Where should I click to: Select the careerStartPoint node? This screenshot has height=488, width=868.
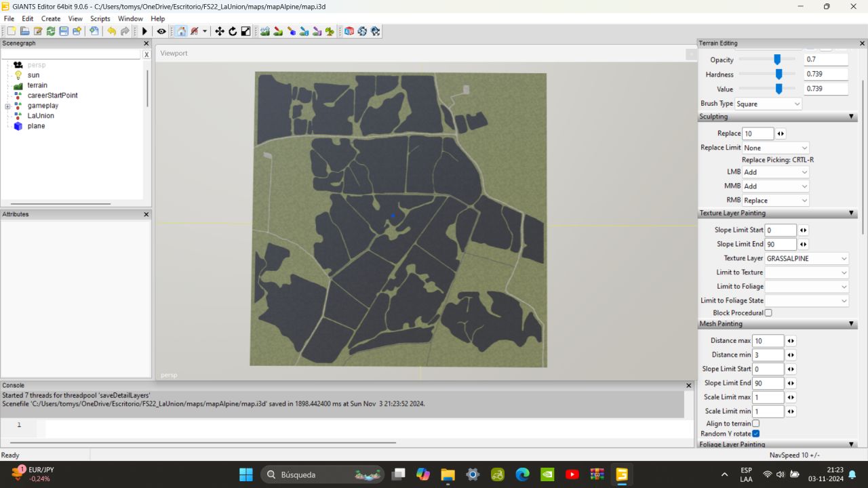(52, 96)
